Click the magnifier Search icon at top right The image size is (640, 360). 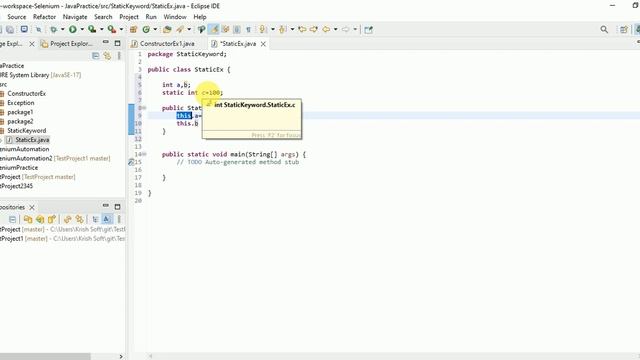click(604, 29)
